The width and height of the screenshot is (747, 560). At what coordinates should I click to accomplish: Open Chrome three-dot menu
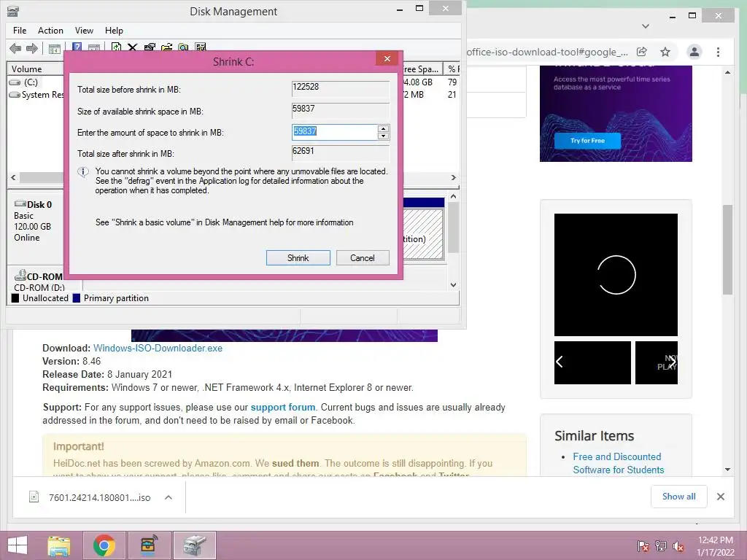coord(718,52)
